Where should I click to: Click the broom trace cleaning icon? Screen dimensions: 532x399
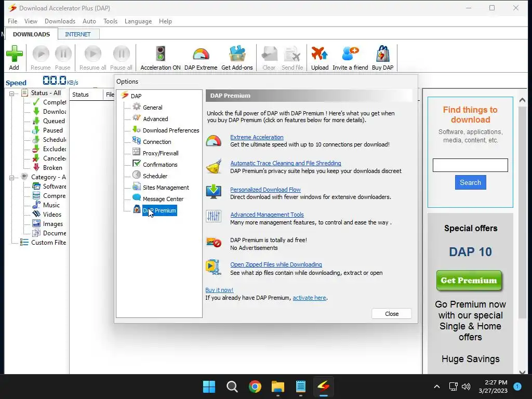214,166
